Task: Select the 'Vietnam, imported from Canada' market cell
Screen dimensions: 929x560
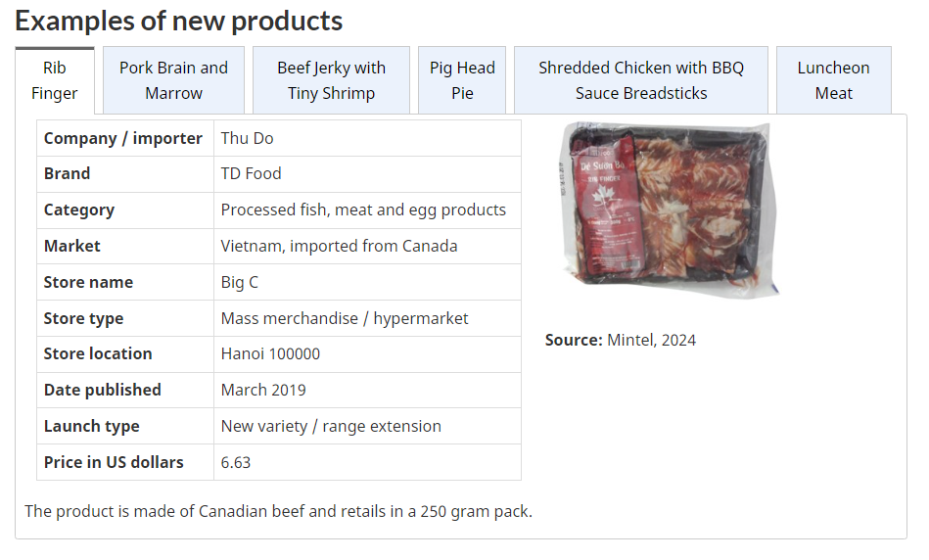Action: [x=339, y=246]
